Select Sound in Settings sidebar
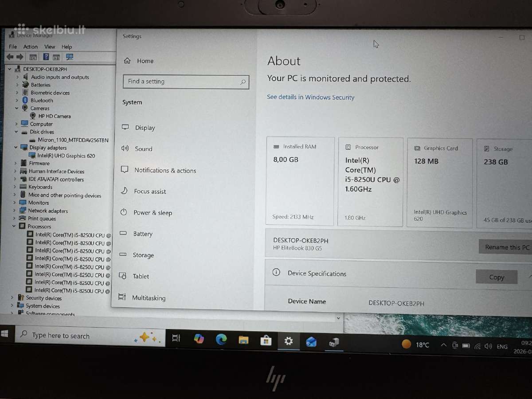 coord(137,149)
